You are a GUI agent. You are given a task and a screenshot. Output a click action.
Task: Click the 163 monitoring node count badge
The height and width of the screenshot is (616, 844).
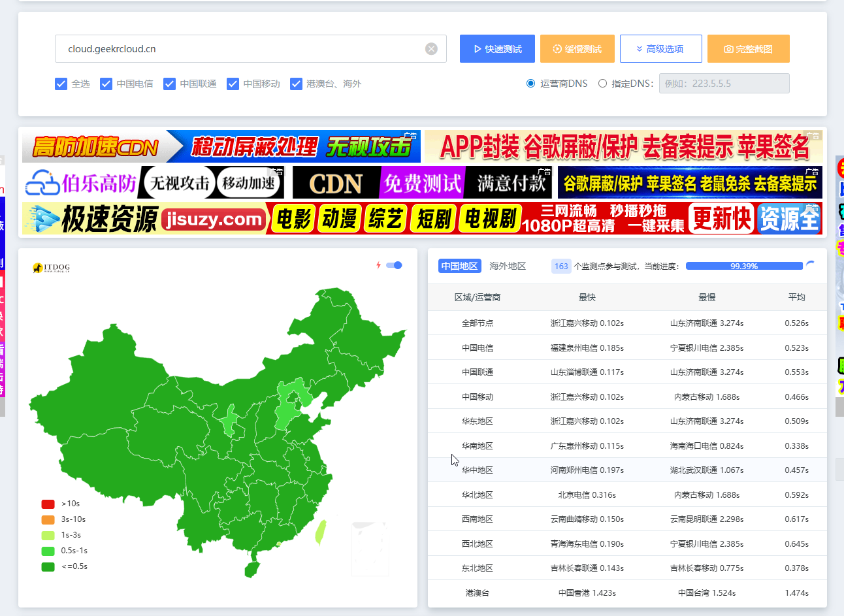(560, 266)
